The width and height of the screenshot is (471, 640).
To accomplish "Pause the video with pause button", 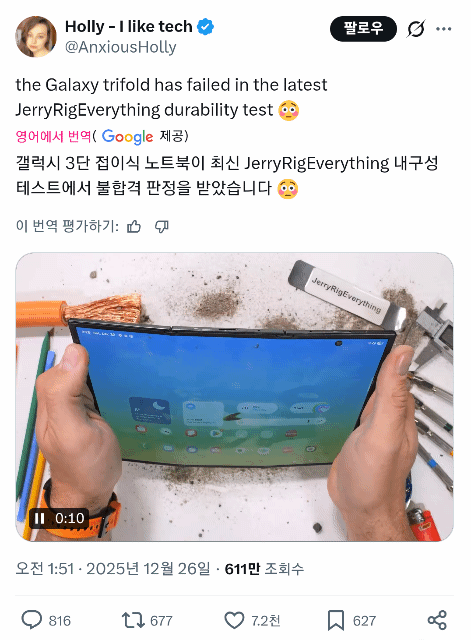I will 40,518.
